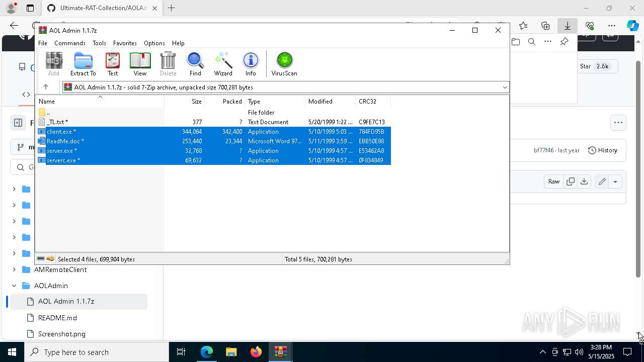Expand the AMRemoteClient folder
Image resolution: width=644 pixels, height=362 pixels.
[14, 269]
